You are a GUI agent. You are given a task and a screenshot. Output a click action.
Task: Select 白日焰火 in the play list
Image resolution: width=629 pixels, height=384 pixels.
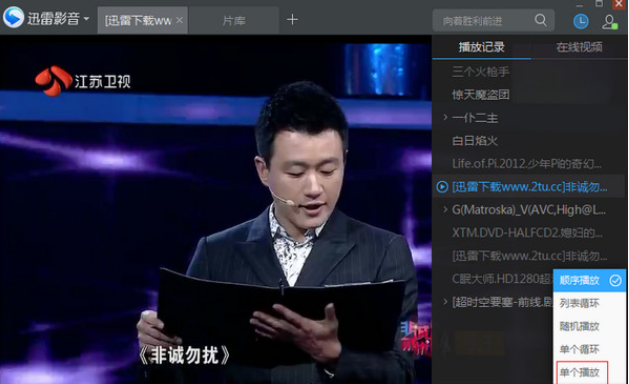coord(475,141)
